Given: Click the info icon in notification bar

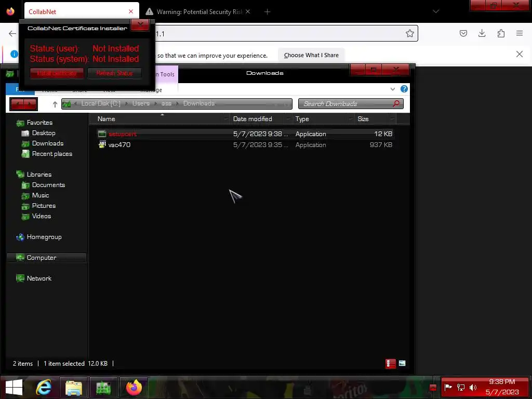Looking at the screenshot, I should click(14, 54).
